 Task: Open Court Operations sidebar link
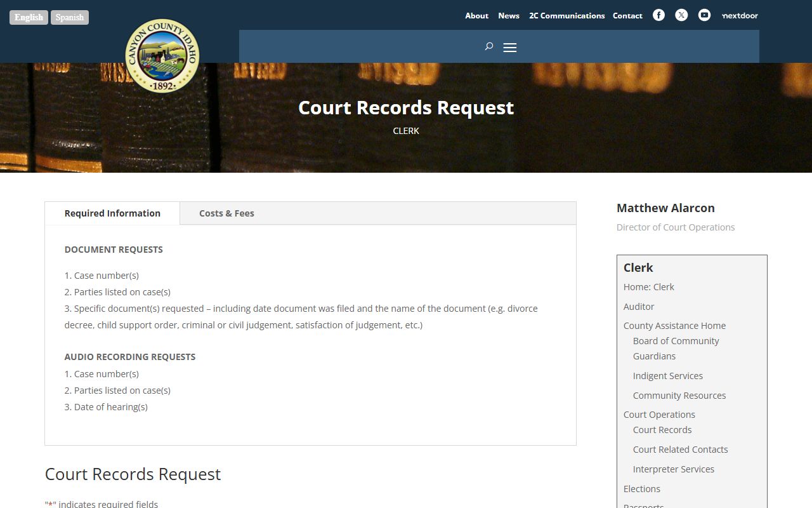coord(659,415)
